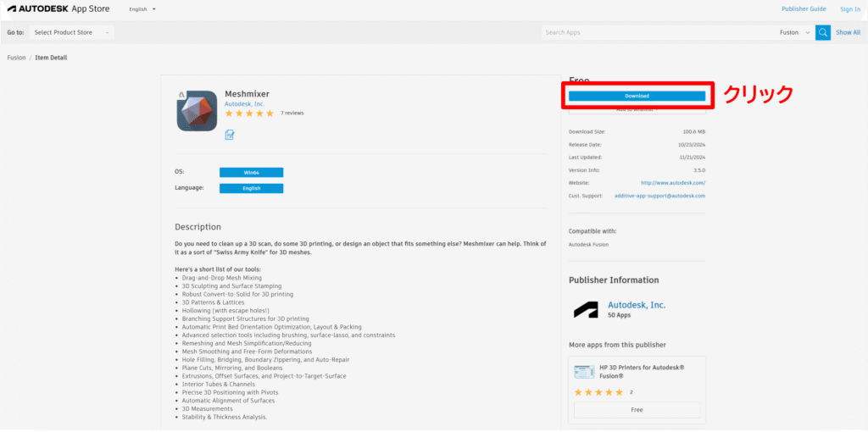Viewport: 868px width, 432px height.
Task: Open the Publisher Guide link
Action: [804, 8]
